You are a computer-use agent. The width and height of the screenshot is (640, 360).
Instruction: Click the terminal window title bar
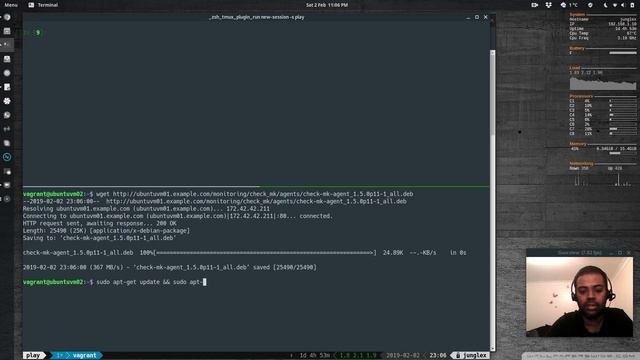[x=256, y=17]
